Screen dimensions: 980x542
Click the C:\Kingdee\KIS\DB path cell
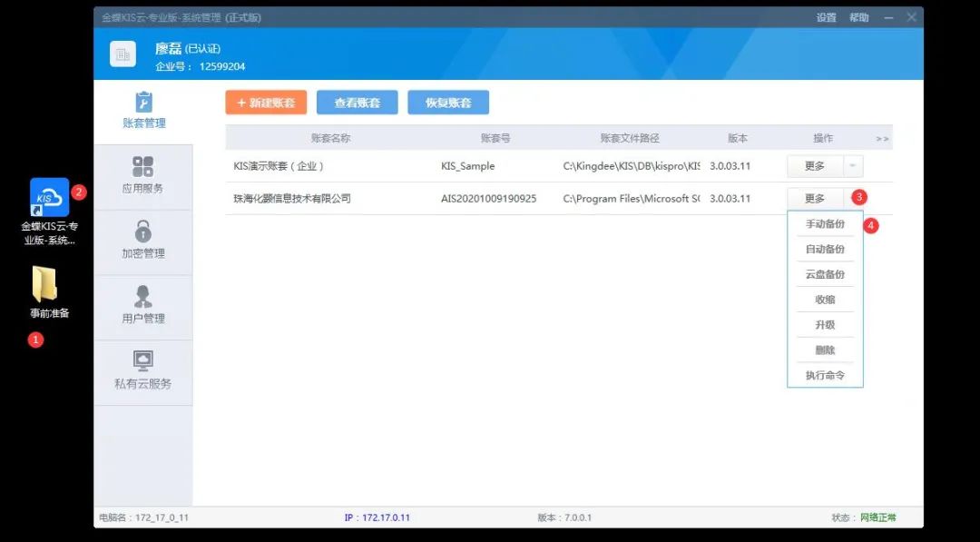pyautogui.click(x=632, y=166)
